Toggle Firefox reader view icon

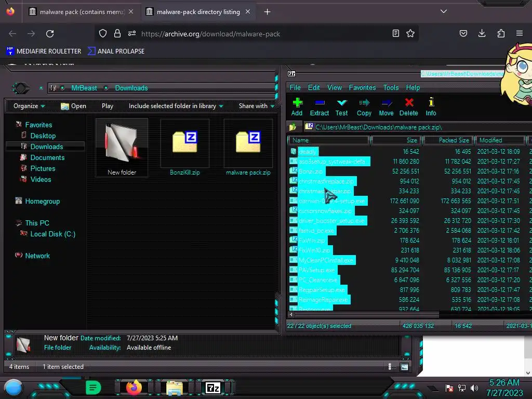[x=395, y=33]
